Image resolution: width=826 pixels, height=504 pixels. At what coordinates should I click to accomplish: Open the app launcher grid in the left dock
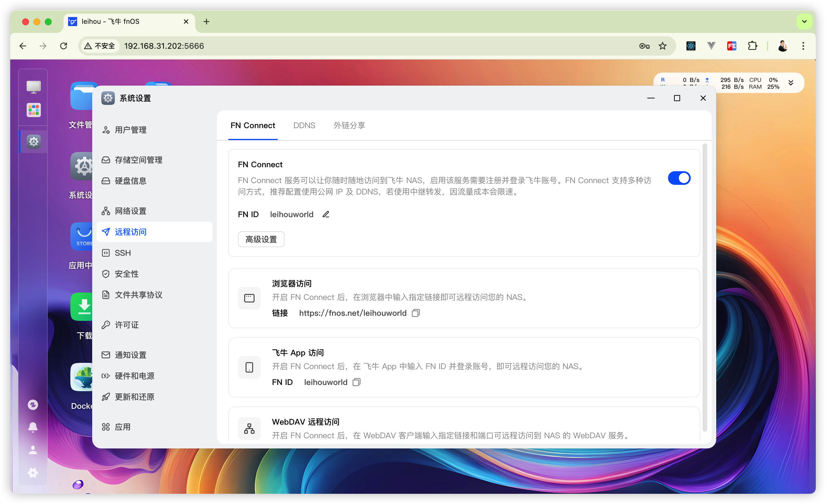(33, 110)
